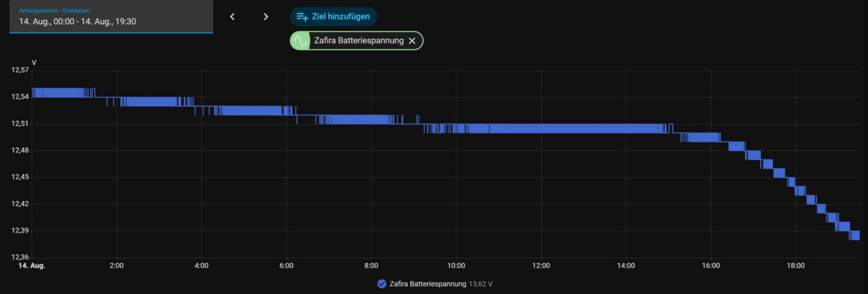
Task: Remove the Zafira Batteriespannung chip with X
Action: pos(412,41)
